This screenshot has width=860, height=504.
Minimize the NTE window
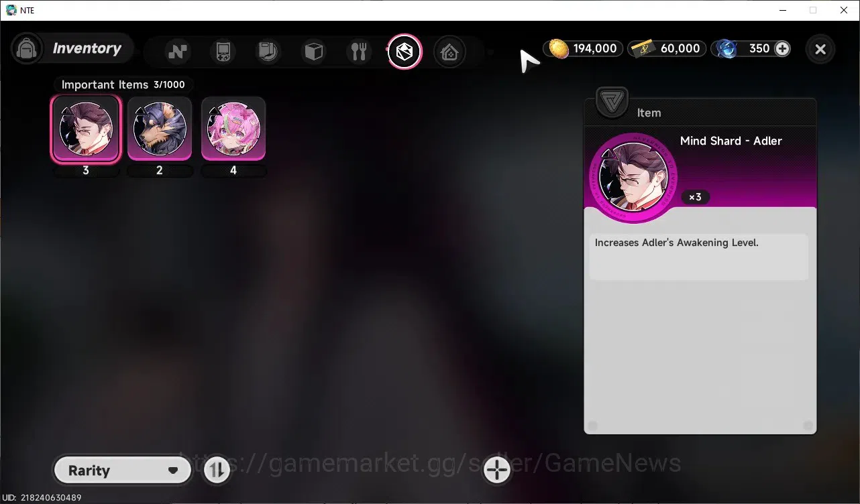[x=782, y=10]
